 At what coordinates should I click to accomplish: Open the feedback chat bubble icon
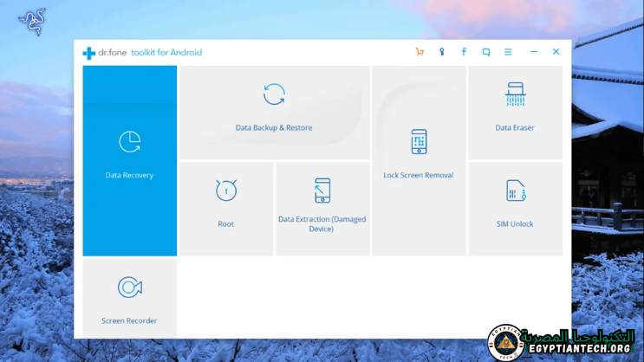tap(486, 52)
